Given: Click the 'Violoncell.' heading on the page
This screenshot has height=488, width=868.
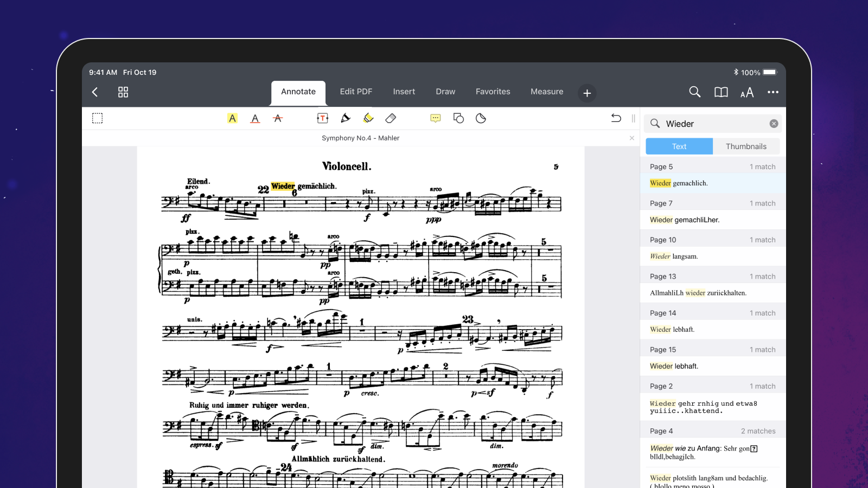Looking at the screenshot, I should click(347, 166).
